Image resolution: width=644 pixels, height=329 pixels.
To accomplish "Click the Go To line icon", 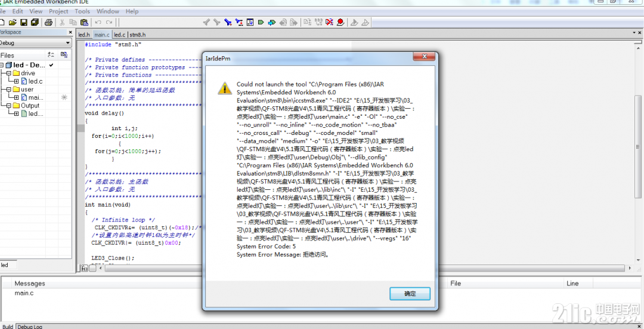I will click(x=250, y=22).
